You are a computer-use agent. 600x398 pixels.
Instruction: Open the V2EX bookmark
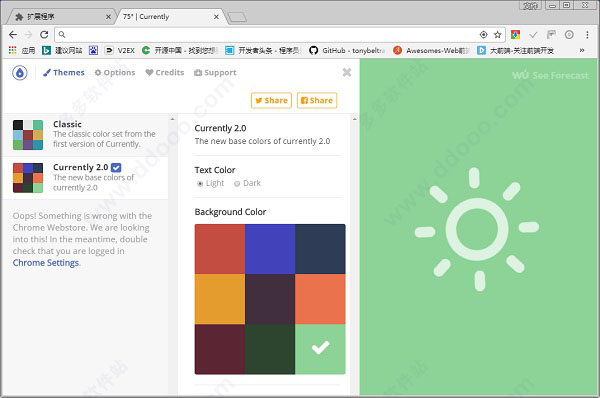pyautogui.click(x=120, y=50)
